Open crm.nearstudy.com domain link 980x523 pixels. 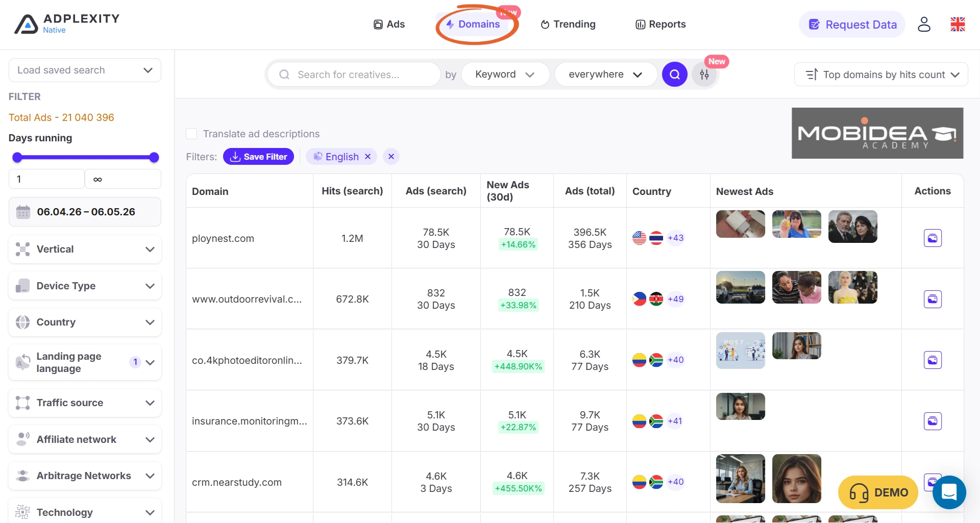coord(237,482)
